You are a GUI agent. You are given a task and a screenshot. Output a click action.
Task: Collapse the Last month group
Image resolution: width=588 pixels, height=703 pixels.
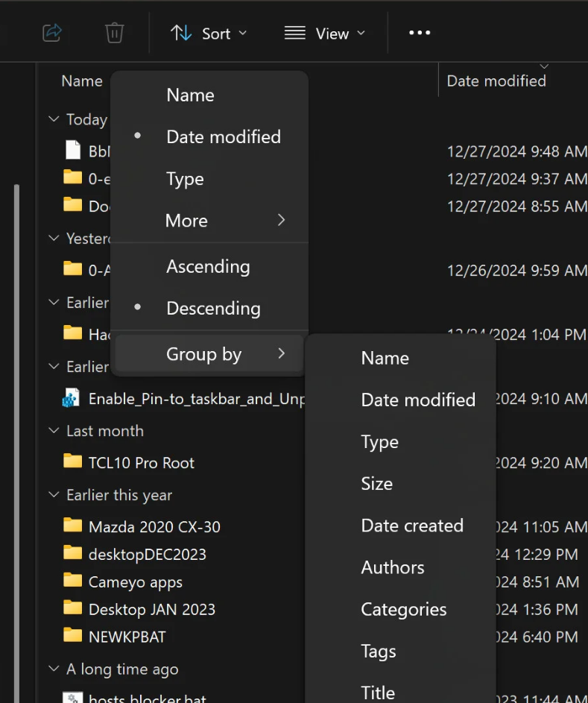[54, 431]
